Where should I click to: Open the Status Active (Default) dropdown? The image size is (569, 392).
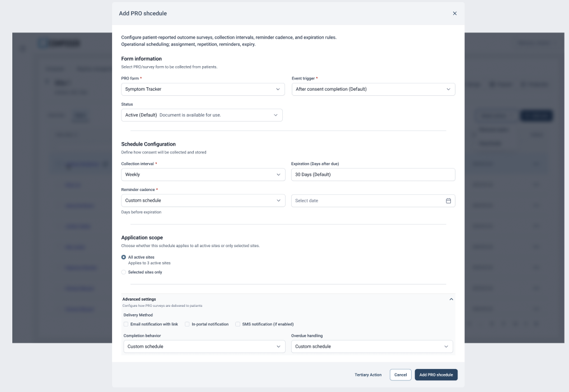click(202, 115)
